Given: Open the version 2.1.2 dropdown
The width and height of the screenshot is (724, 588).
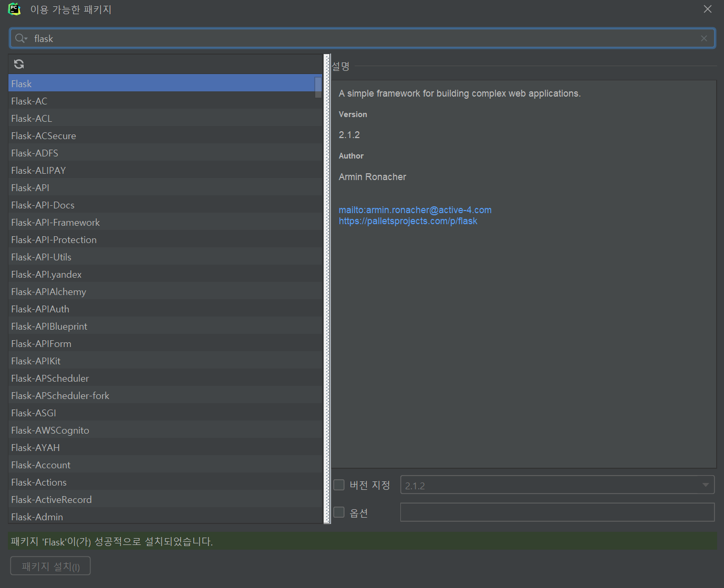Looking at the screenshot, I should [x=557, y=485].
